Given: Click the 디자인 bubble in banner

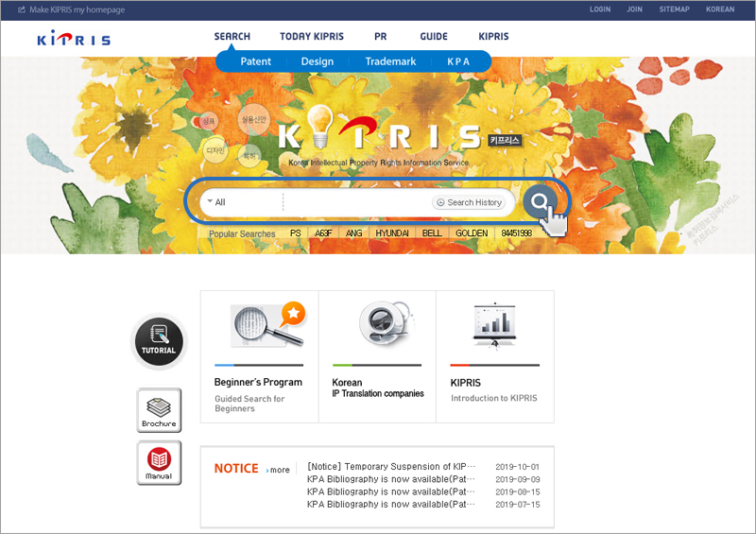Looking at the screenshot, I should (215, 150).
